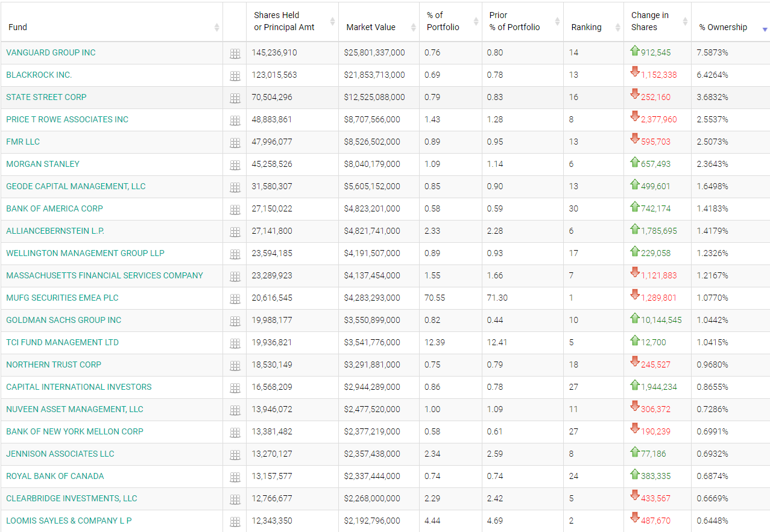Image resolution: width=770 pixels, height=532 pixels.
Task: Open NUVEEN ASSET MANAGEMENT, LLC link
Action: click(75, 409)
